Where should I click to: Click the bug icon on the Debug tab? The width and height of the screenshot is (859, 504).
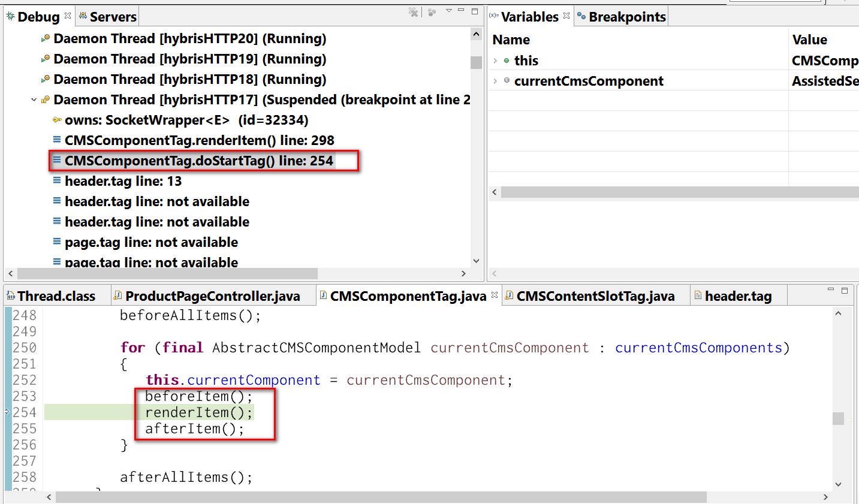tap(10, 16)
